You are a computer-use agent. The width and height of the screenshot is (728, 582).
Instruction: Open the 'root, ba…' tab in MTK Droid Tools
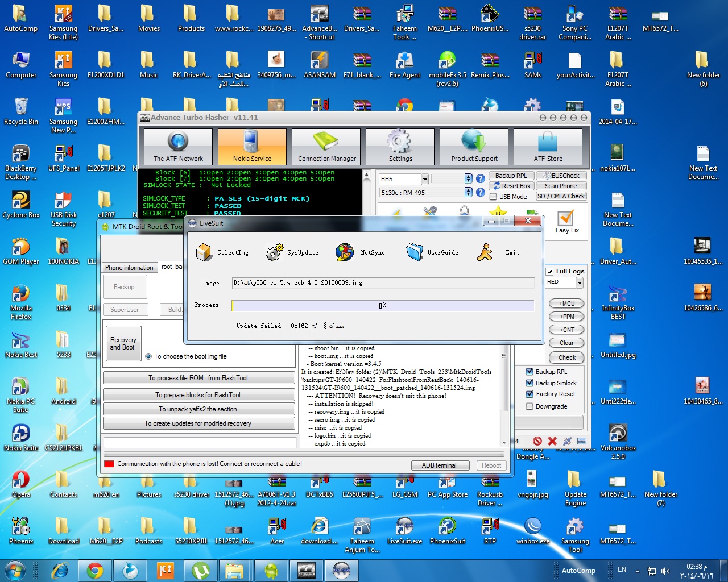click(x=172, y=267)
